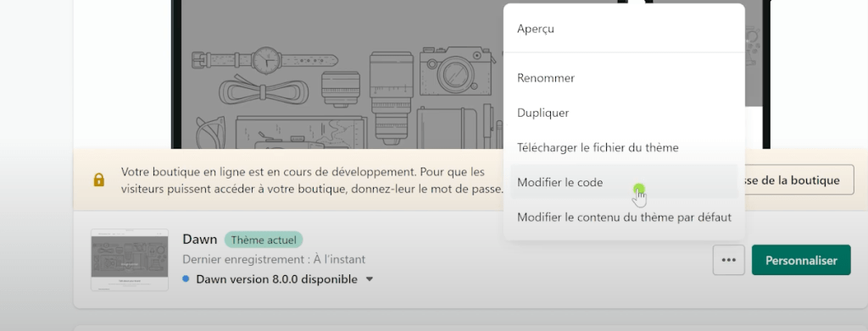The width and height of the screenshot is (868, 331).
Task: Click the green Personnaliser button
Action: coord(801,260)
